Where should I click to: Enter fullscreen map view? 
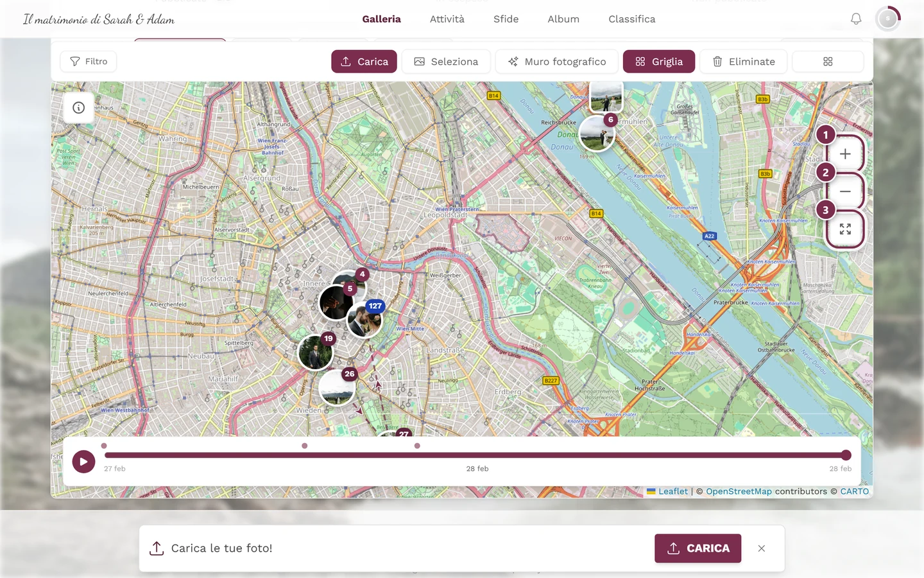[x=845, y=229]
